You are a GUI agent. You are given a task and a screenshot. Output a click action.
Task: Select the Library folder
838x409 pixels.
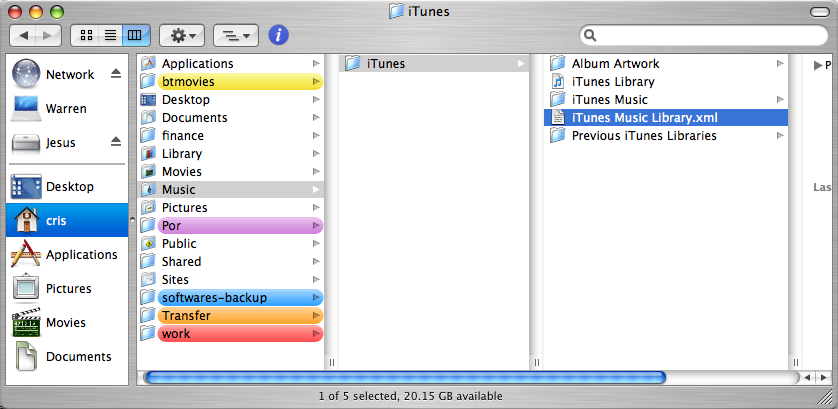pos(230,153)
